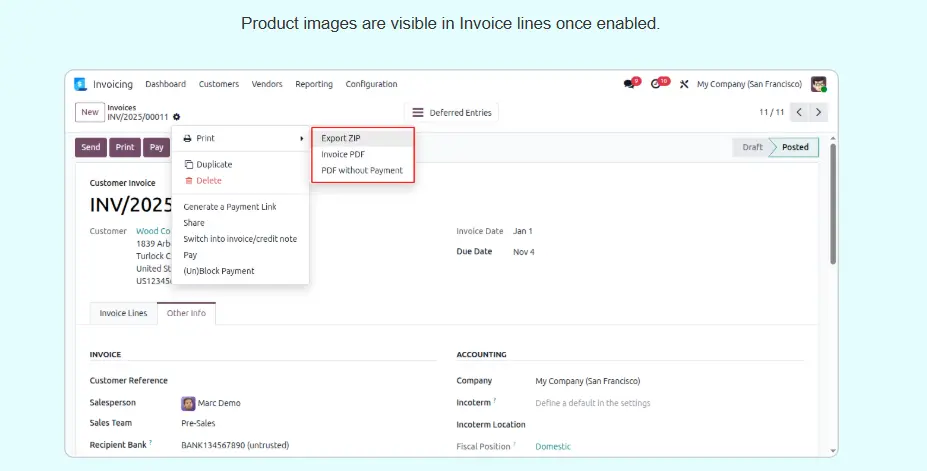The height and width of the screenshot is (471, 927).
Task: Switch to the Invoice Lines tab
Action: pos(123,313)
